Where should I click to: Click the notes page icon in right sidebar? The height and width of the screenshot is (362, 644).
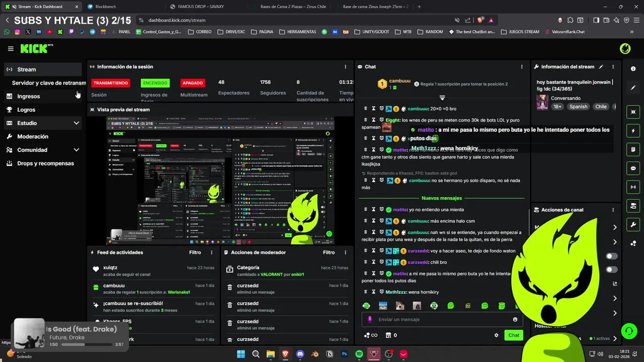(x=633, y=149)
